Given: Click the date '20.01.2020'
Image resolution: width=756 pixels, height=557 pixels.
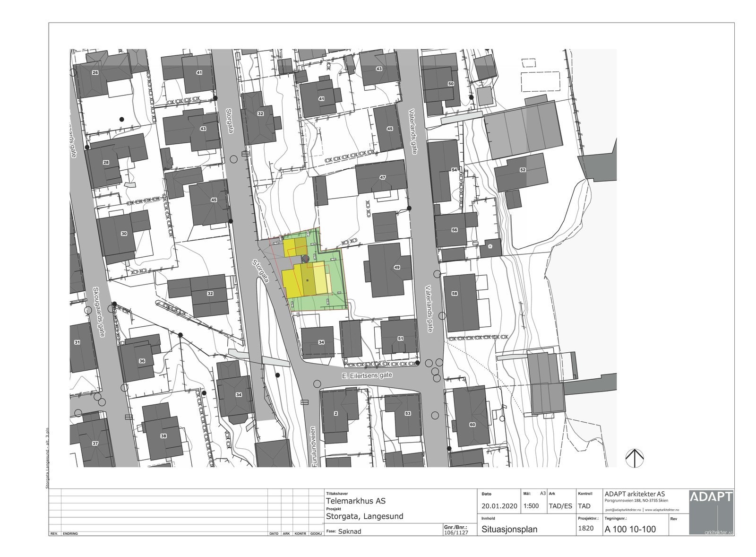Looking at the screenshot, I should point(499,505).
